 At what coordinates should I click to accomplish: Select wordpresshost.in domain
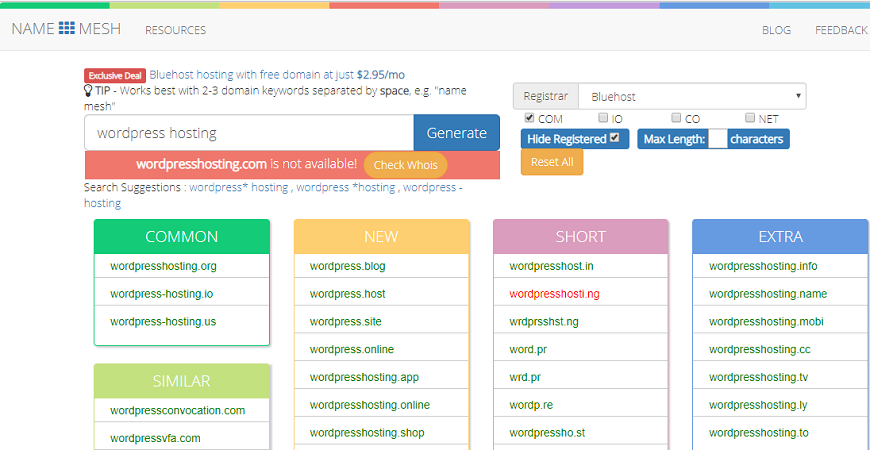(x=552, y=266)
